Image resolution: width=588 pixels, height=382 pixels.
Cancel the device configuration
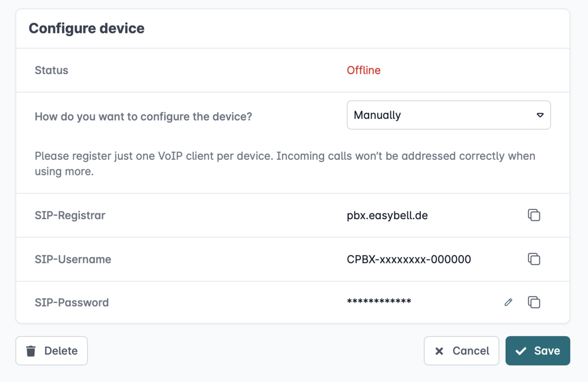pyautogui.click(x=462, y=351)
